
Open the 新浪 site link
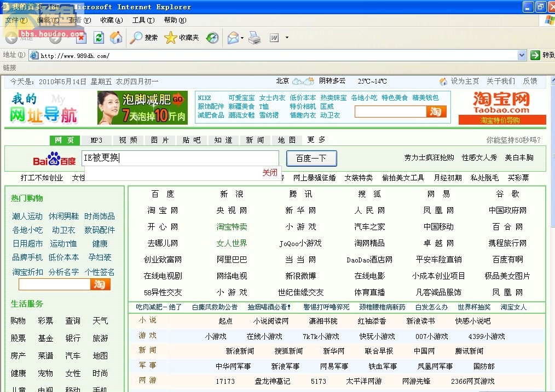(x=232, y=194)
